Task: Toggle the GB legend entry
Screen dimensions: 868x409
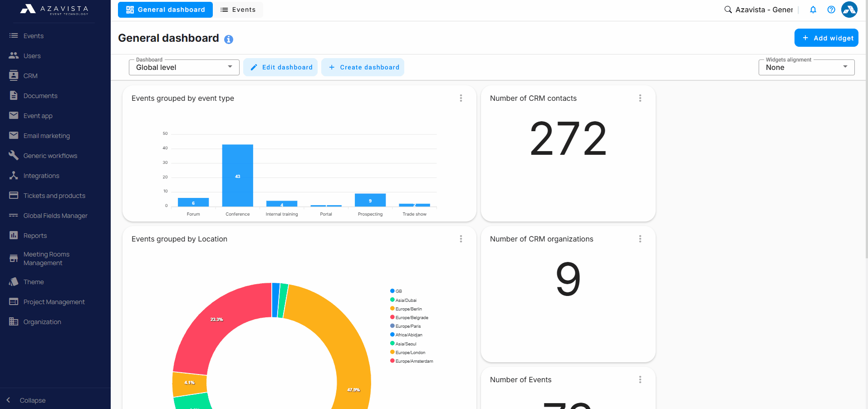Action: click(396, 291)
